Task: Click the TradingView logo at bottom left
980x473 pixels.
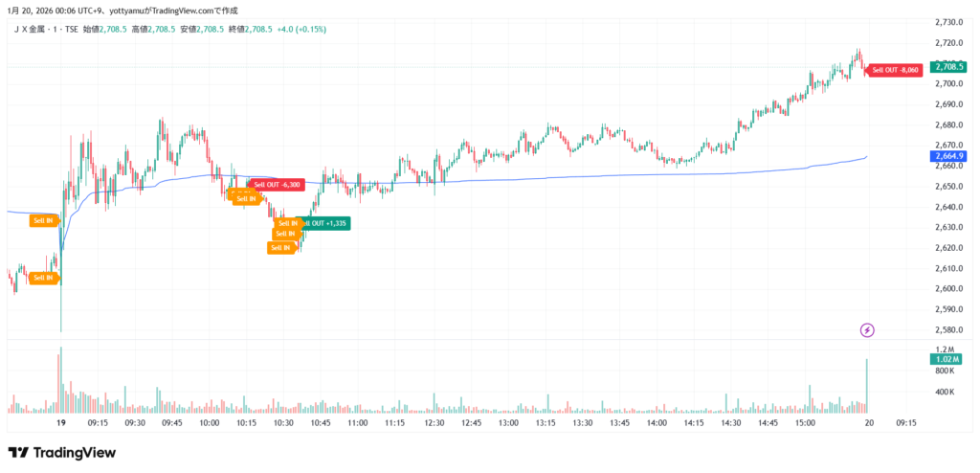Action: click(x=61, y=453)
